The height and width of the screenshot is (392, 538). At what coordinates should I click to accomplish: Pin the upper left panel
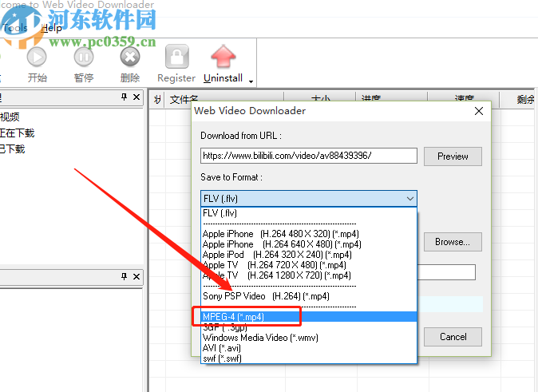click(125, 97)
